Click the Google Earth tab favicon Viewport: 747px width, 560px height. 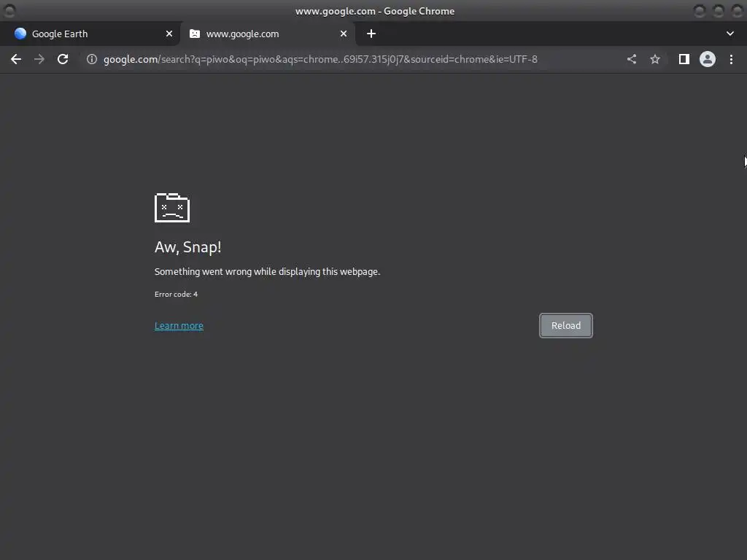click(x=20, y=34)
